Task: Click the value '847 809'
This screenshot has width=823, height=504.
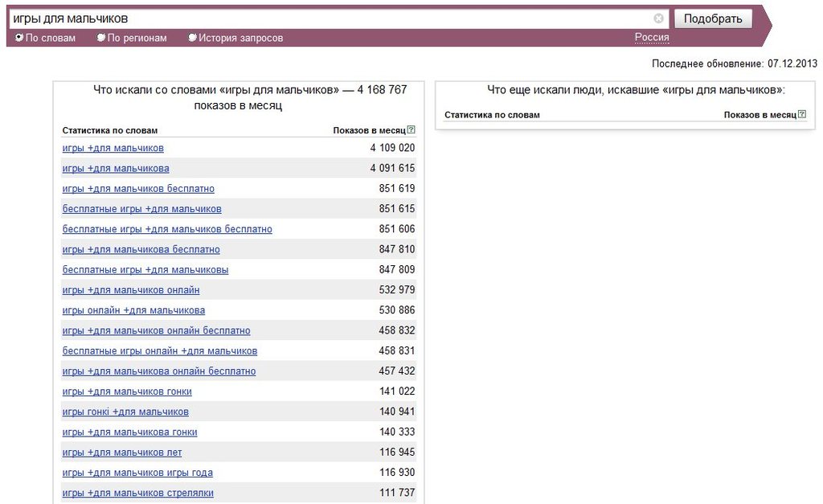Action: [397, 269]
